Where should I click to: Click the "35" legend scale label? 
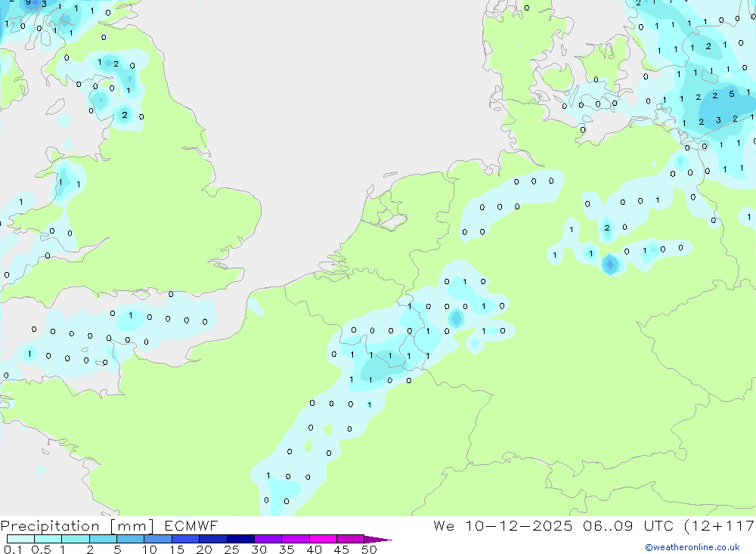[287, 549]
